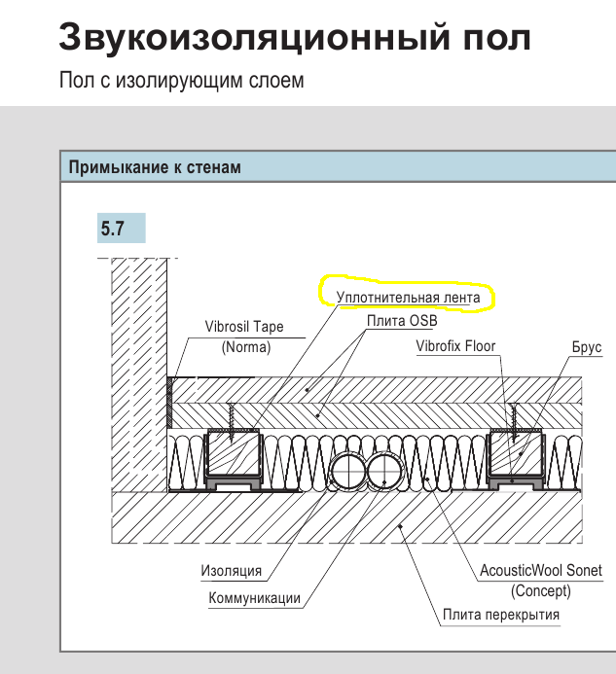Screen dimensions: 616x674
Task: Click the "Плита перекрытия" label
Action: coord(500,615)
